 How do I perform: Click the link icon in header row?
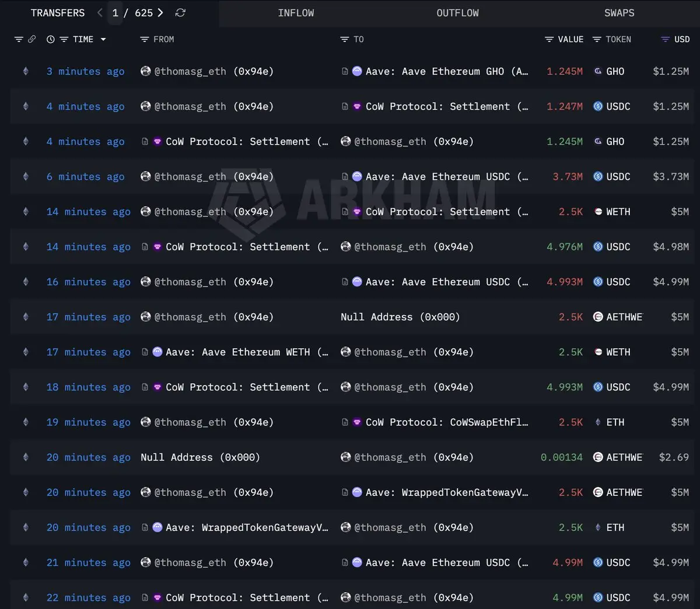[32, 39]
